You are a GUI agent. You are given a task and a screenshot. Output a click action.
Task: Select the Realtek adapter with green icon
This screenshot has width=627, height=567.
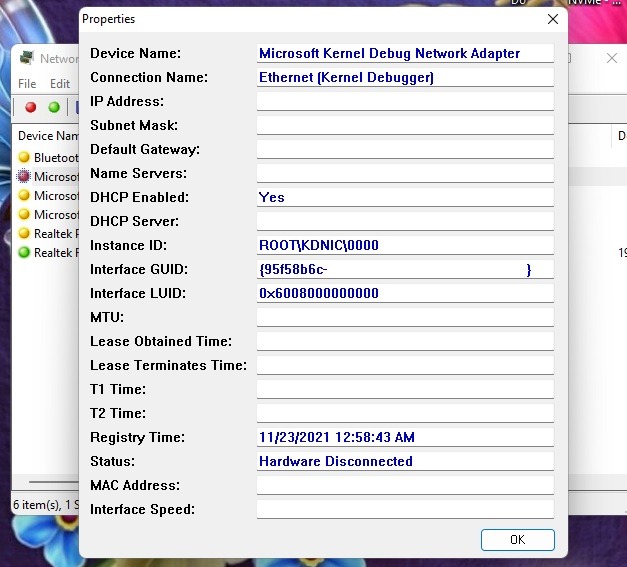pyautogui.click(x=48, y=253)
